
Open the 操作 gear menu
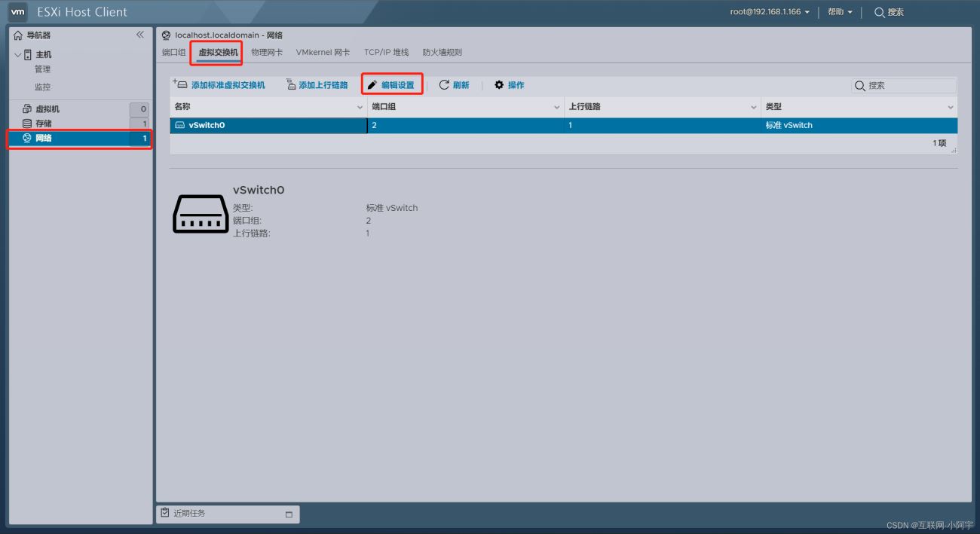click(x=510, y=85)
